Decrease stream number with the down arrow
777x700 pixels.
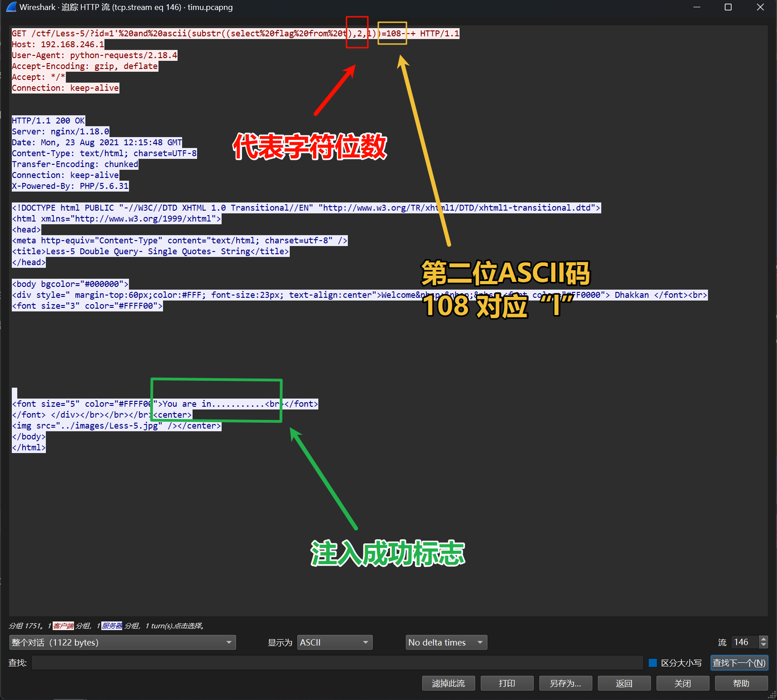tap(763, 645)
